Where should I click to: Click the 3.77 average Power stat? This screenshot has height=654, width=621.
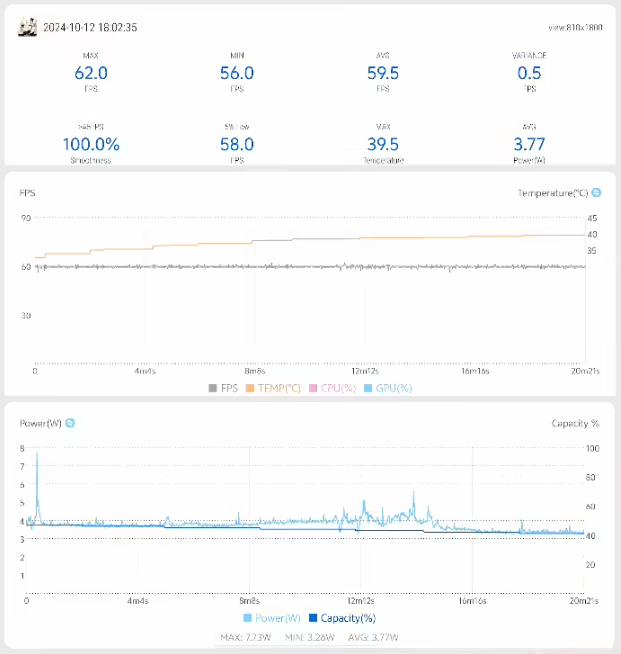coord(529,145)
